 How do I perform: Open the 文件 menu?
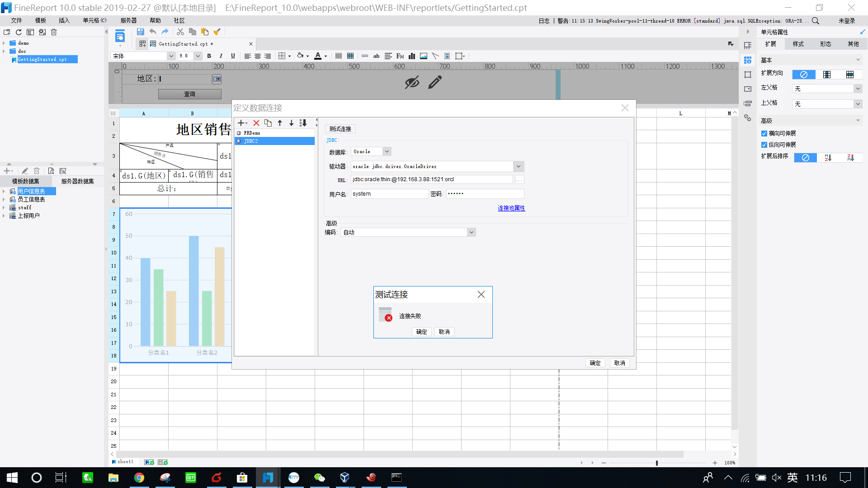[x=17, y=20]
